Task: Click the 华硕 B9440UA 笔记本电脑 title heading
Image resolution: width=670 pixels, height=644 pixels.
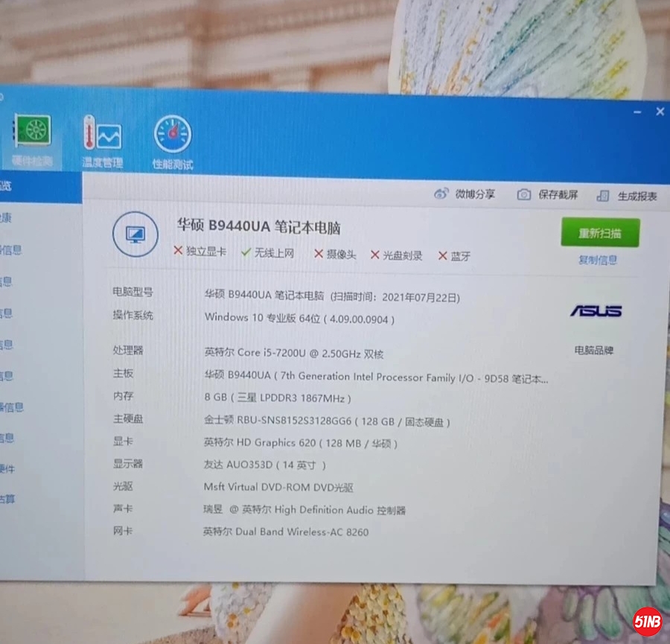Action: pyautogui.click(x=259, y=226)
